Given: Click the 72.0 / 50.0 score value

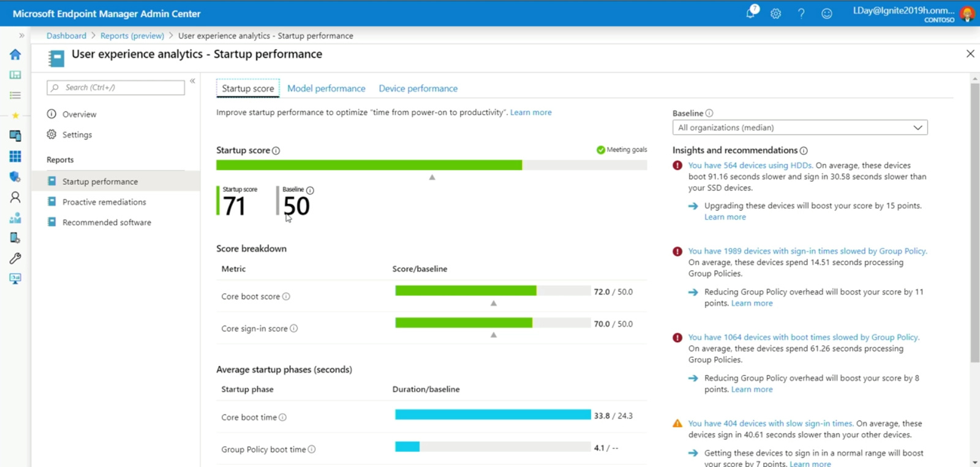Looking at the screenshot, I should (613, 292).
